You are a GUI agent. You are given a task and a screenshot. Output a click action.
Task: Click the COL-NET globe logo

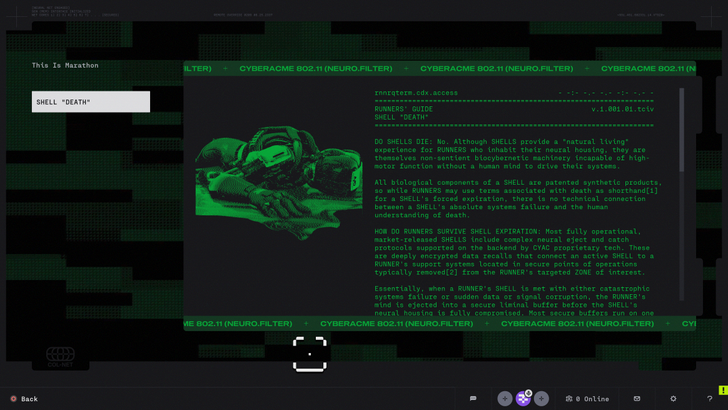coord(60,355)
